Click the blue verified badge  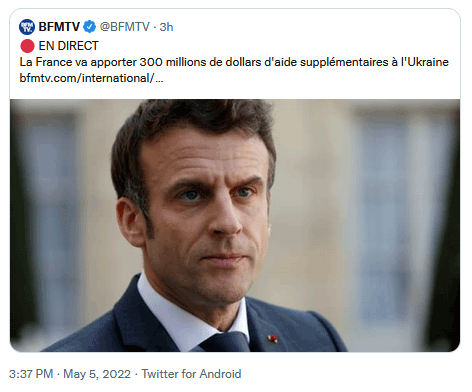(89, 27)
